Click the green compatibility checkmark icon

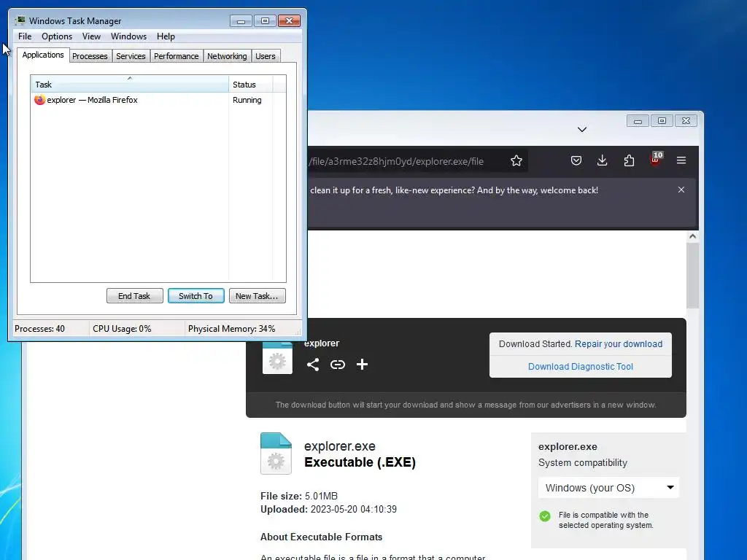pyautogui.click(x=545, y=516)
